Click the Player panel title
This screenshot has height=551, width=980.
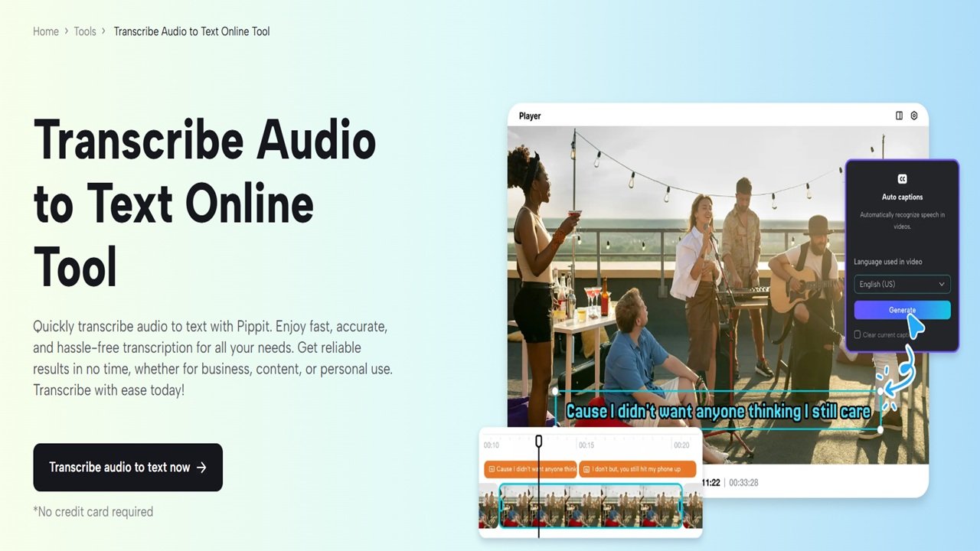click(530, 116)
